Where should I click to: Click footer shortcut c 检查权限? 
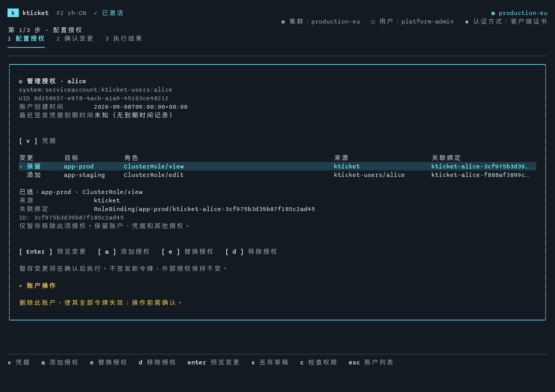[x=319, y=362]
